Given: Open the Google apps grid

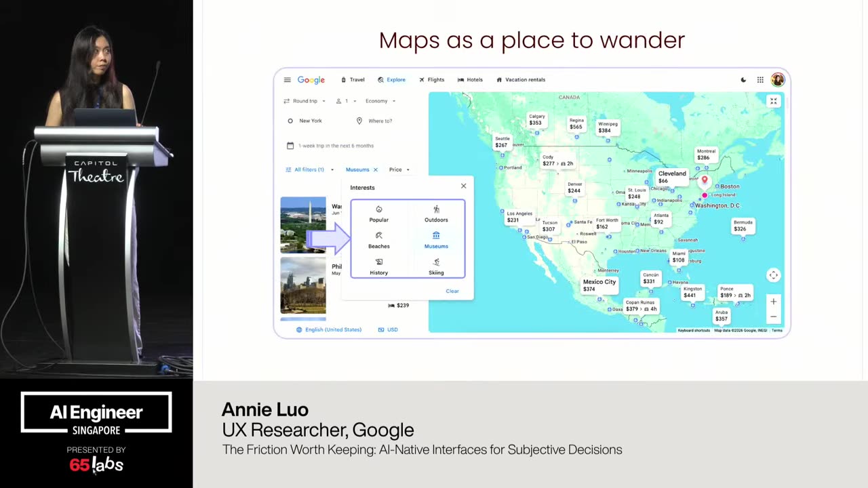Looking at the screenshot, I should coord(760,80).
